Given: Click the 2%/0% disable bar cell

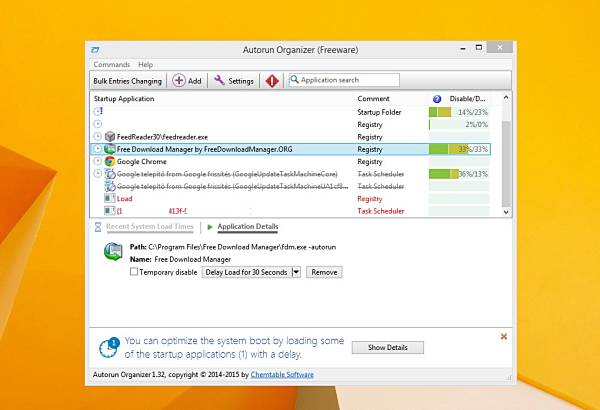Looking at the screenshot, I should click(459, 124).
